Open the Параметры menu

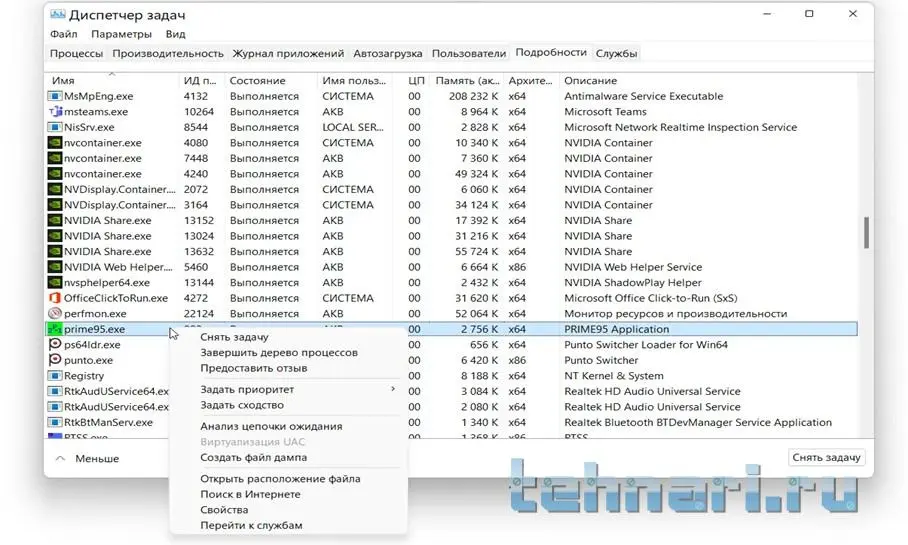(x=122, y=34)
